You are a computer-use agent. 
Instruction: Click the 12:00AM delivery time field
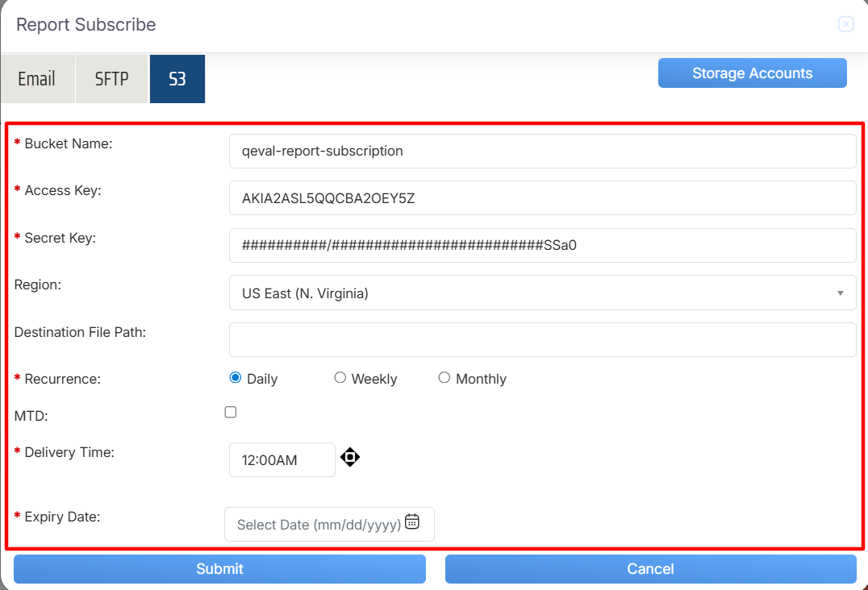pyautogui.click(x=282, y=459)
